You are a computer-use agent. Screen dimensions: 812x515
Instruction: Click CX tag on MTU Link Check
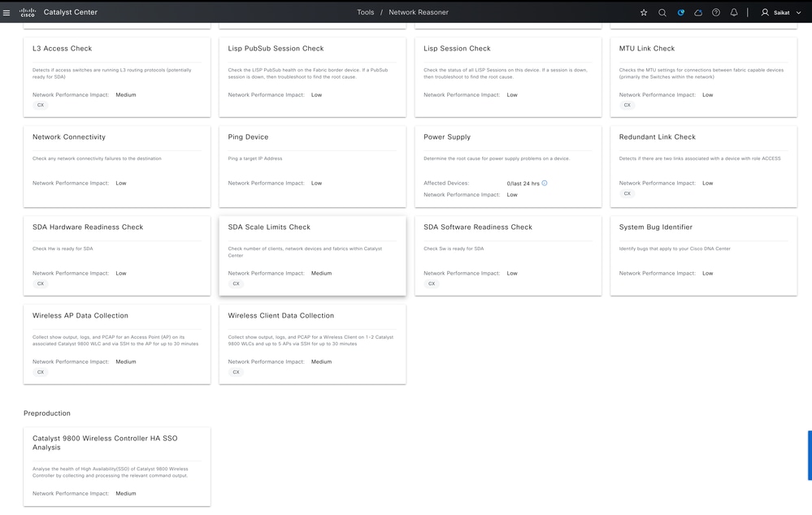[627, 105]
